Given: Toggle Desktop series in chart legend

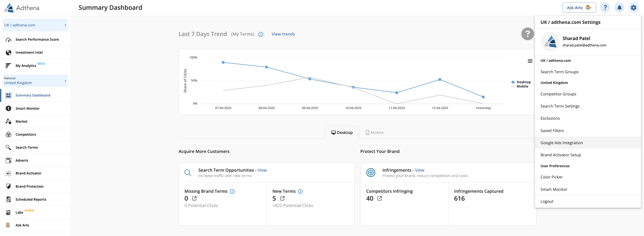Looking at the screenshot, I should pos(521,82).
